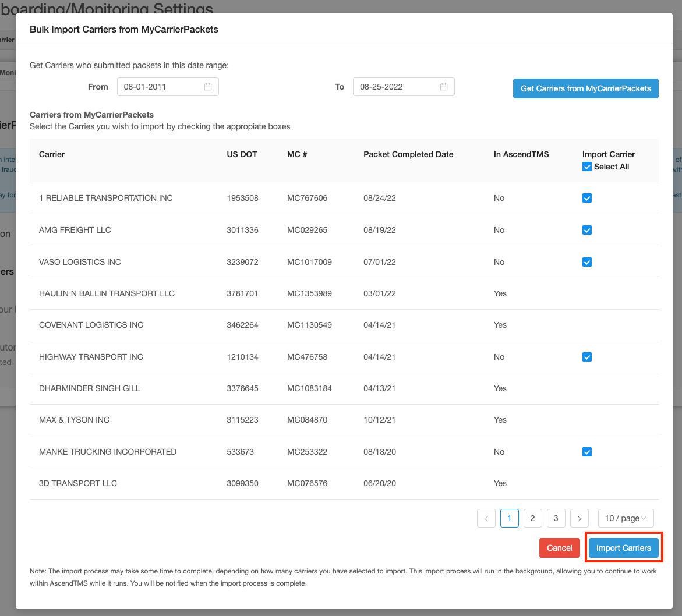Click US DOT number 533673

240,452
